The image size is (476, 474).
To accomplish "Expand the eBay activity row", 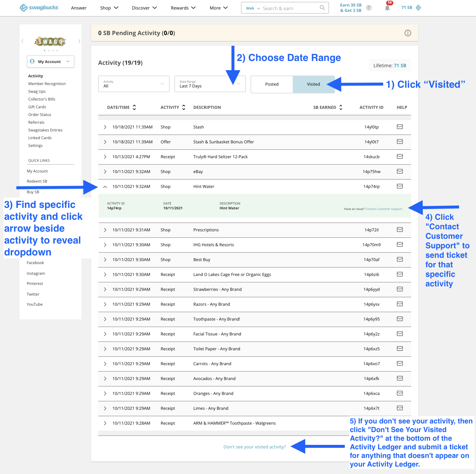I will pos(105,172).
